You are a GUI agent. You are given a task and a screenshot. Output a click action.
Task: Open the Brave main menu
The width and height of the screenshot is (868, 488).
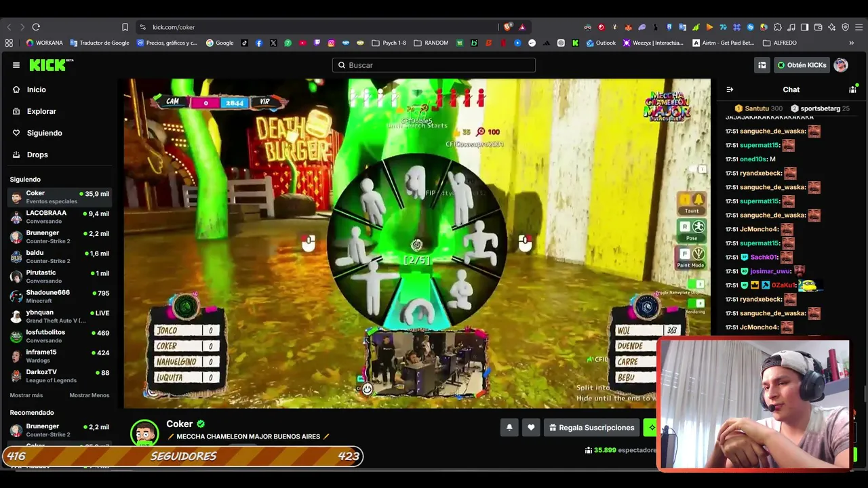tap(859, 27)
